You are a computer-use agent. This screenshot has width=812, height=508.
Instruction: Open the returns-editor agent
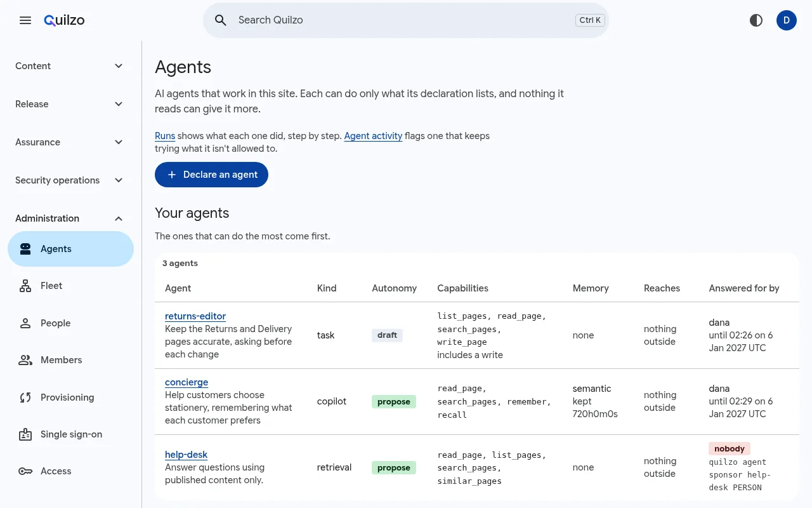coord(195,316)
